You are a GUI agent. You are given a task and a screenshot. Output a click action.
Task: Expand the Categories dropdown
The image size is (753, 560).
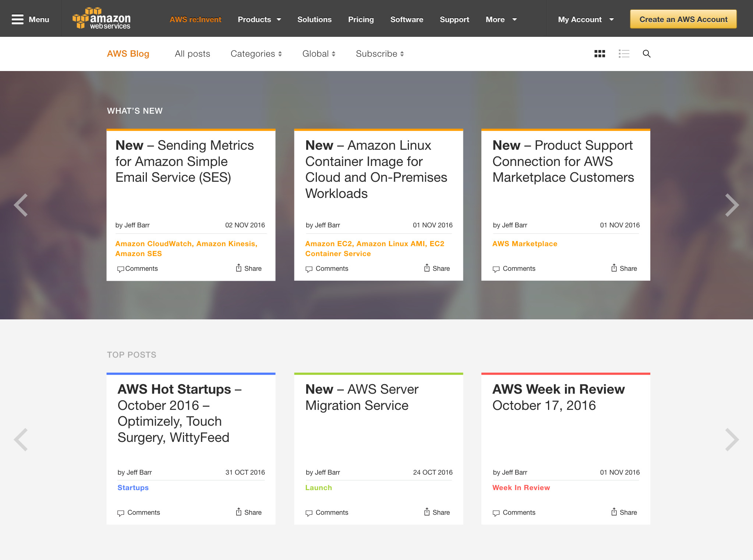click(256, 54)
